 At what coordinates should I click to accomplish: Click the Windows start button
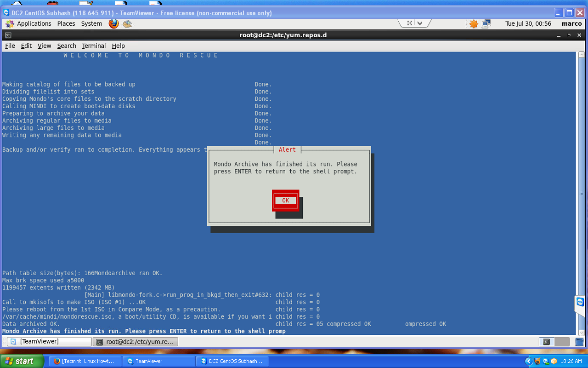coord(22,361)
